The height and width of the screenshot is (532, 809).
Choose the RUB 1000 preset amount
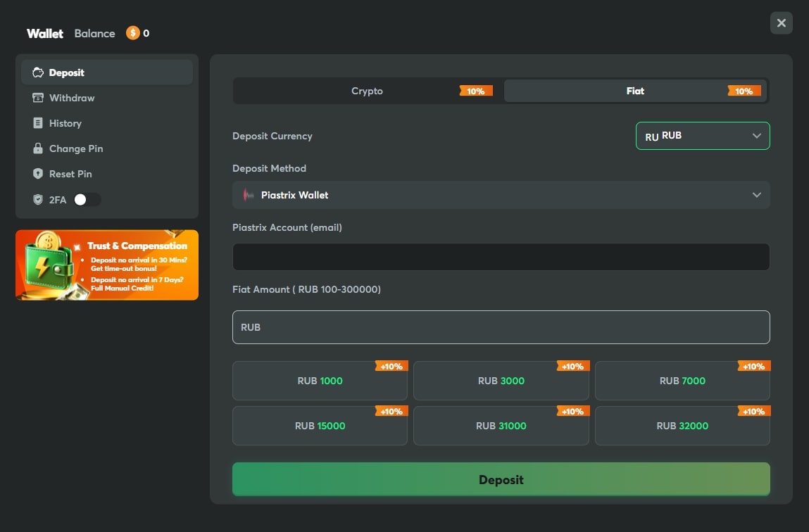point(320,381)
